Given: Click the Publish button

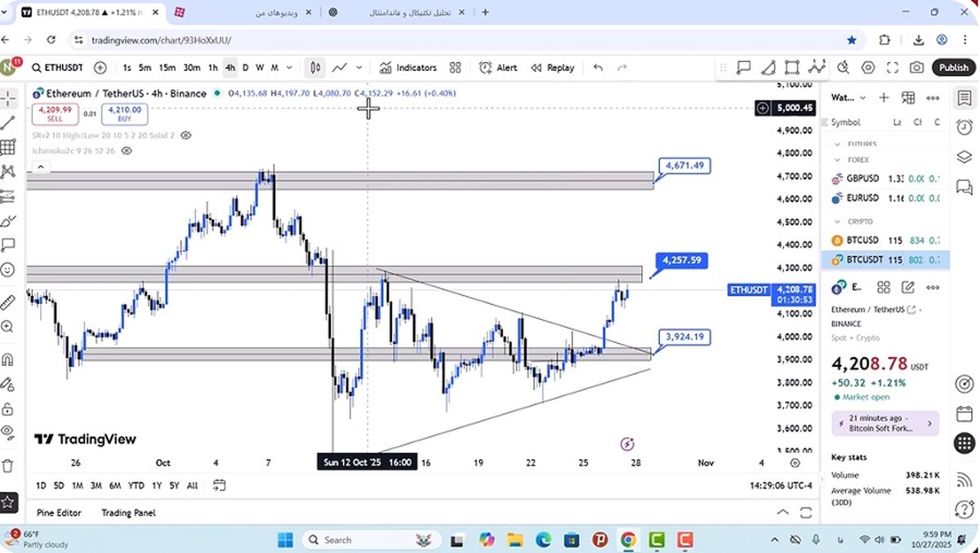Looking at the screenshot, I should [x=953, y=68].
